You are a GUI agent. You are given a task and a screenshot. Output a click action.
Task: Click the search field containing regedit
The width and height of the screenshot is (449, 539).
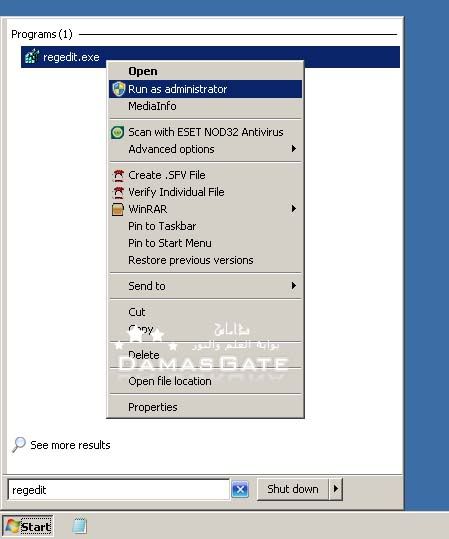118,490
